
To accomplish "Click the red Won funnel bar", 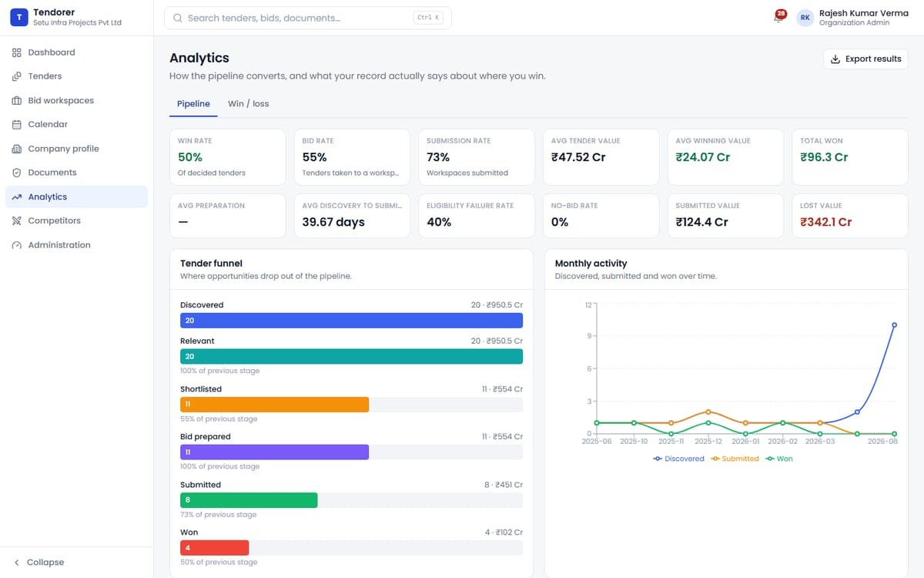I will point(214,548).
